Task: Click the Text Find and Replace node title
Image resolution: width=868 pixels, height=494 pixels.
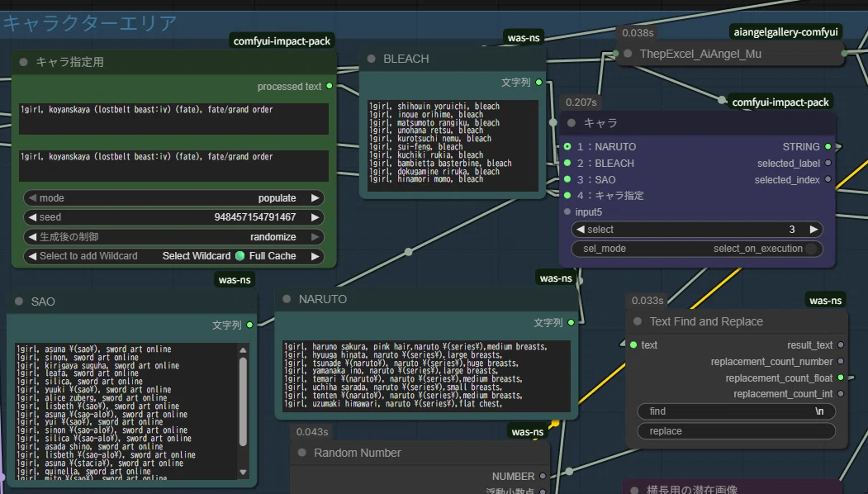Action: 706,321
